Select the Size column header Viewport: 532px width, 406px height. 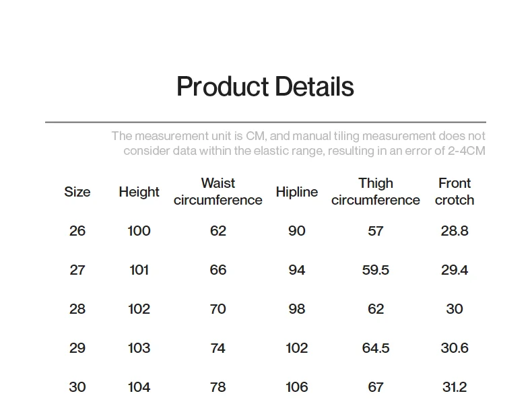(x=77, y=192)
